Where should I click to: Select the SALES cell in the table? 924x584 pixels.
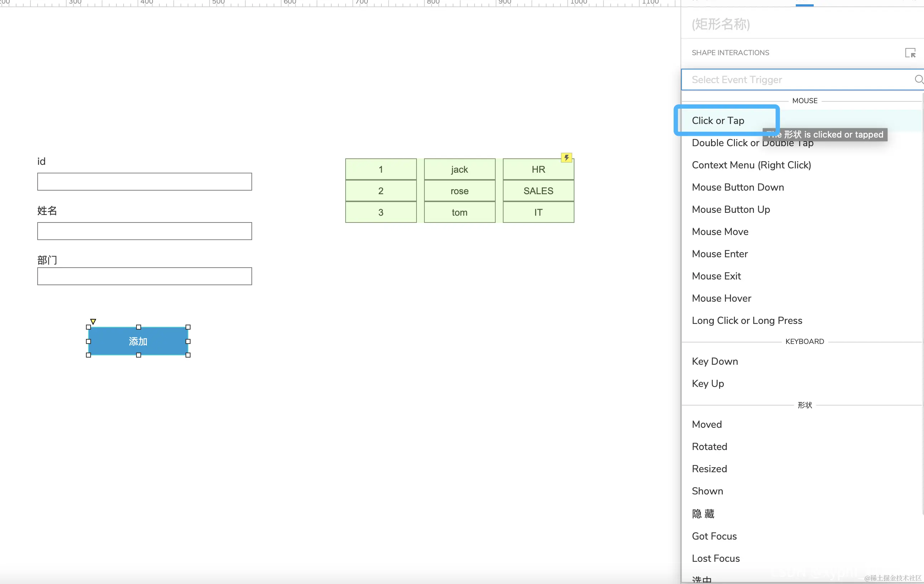pyautogui.click(x=538, y=191)
